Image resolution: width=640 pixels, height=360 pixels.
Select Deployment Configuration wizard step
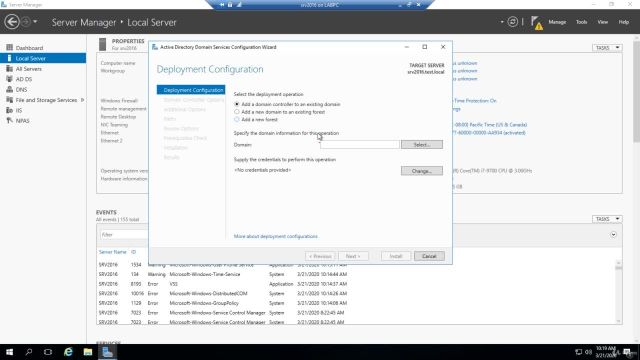pos(191,90)
